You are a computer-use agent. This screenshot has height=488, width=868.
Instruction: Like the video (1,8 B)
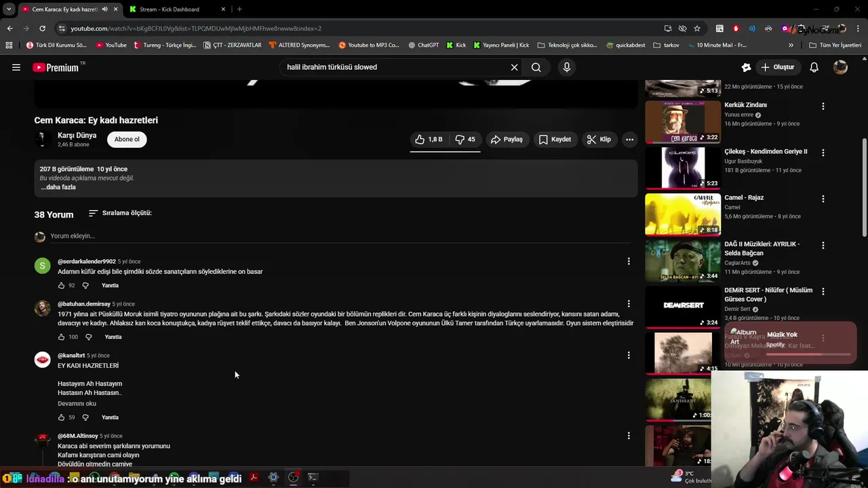tap(429, 139)
